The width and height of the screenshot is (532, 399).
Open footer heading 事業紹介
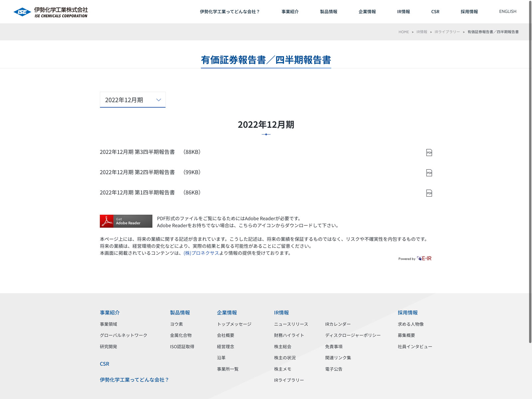110,313
